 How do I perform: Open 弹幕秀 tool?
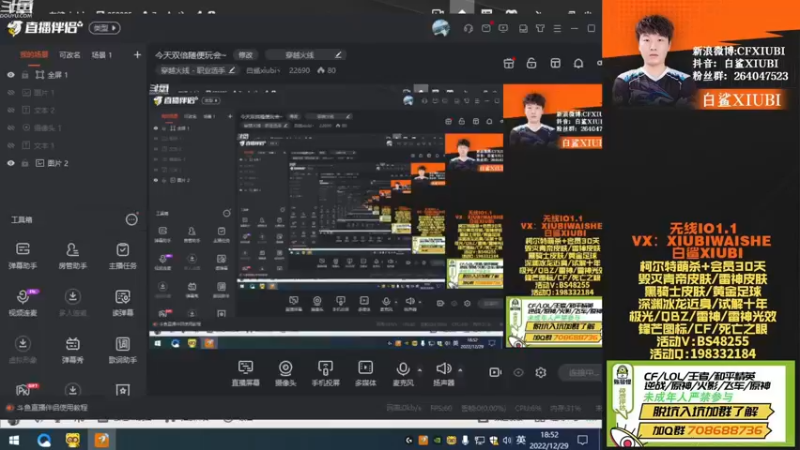tap(72, 349)
